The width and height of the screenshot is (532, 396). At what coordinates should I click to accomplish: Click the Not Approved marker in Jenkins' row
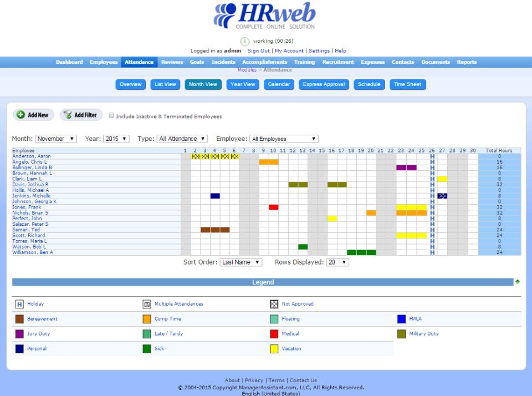[x=442, y=196]
